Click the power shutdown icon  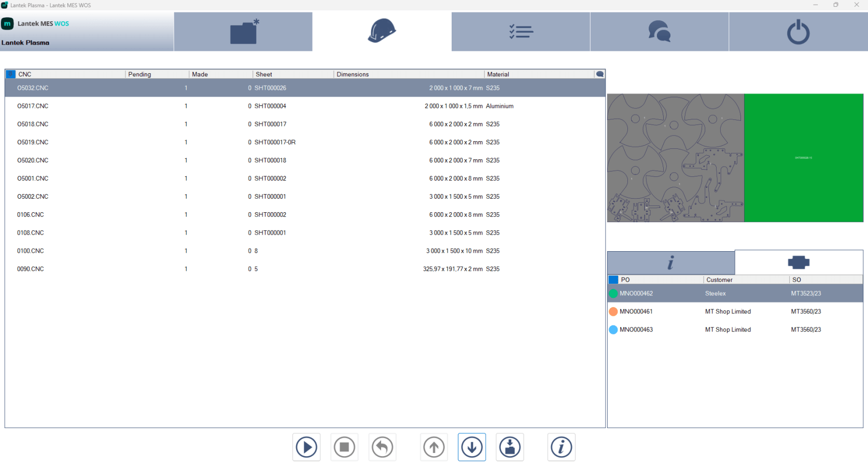click(798, 32)
